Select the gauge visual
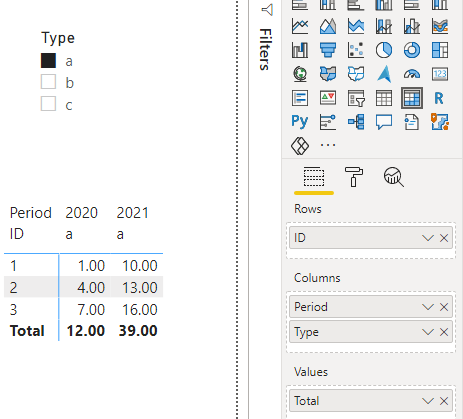463x419 pixels. click(412, 74)
